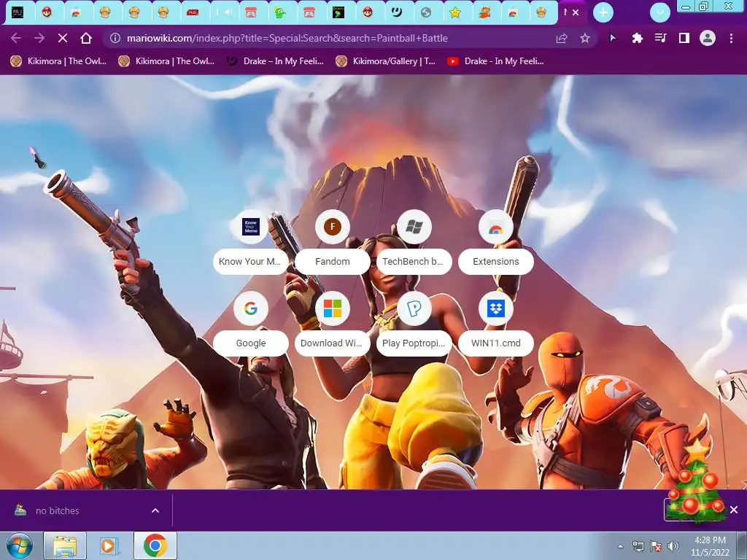747x560 pixels.
Task: Open the downloaded file 'no bitches'
Action: (x=57, y=510)
